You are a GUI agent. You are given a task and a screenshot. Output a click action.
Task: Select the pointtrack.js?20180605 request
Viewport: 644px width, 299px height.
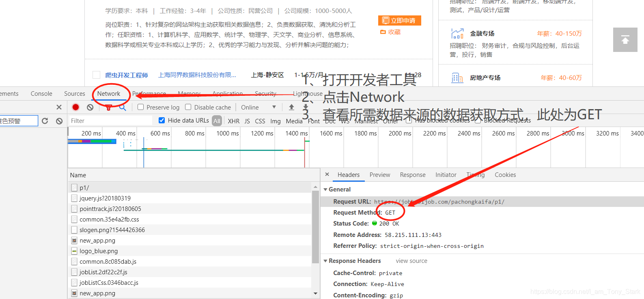point(190,209)
